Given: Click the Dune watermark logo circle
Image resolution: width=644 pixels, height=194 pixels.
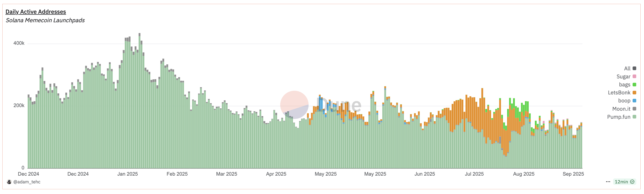Looking at the screenshot, I should point(295,105).
